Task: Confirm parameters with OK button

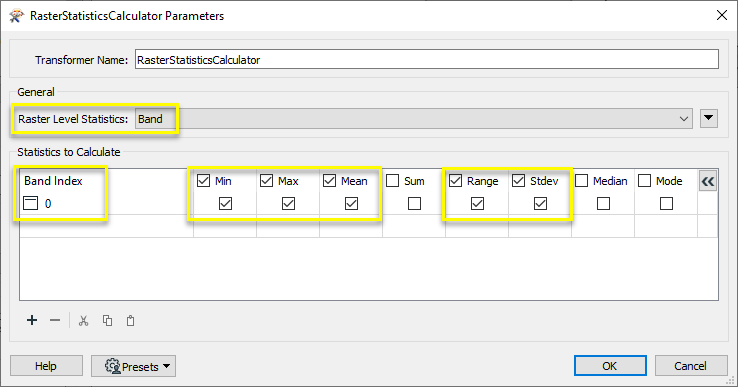Action: click(610, 366)
